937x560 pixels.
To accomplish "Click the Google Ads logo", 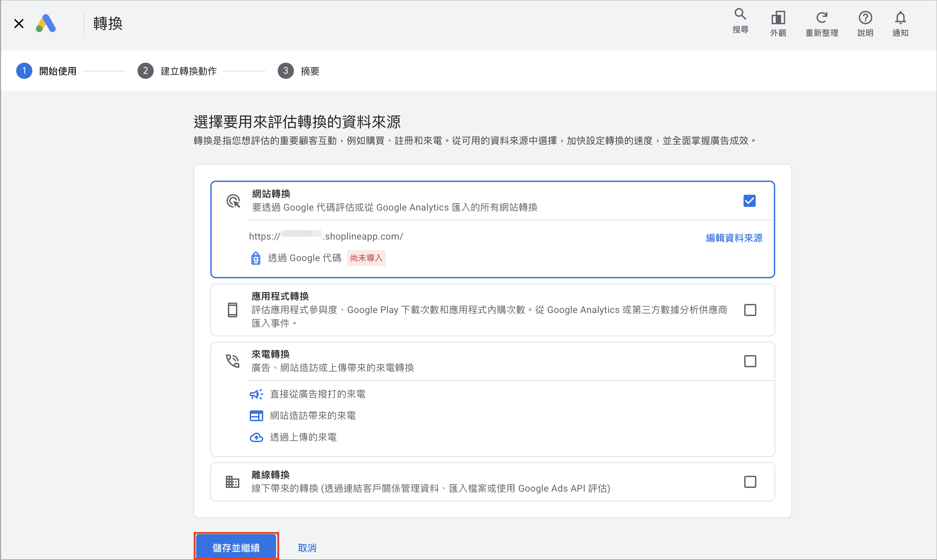I will click(x=46, y=23).
